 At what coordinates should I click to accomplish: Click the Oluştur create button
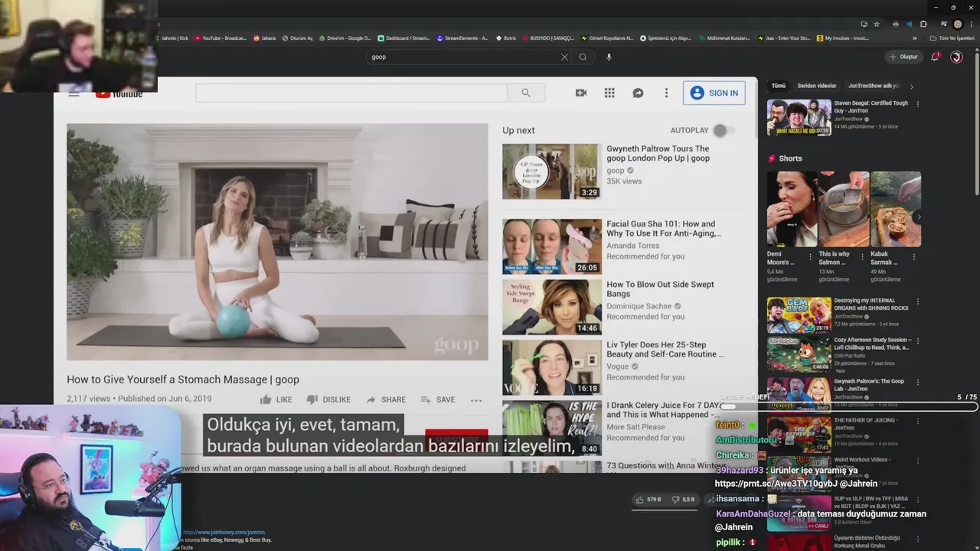pyautogui.click(x=903, y=57)
